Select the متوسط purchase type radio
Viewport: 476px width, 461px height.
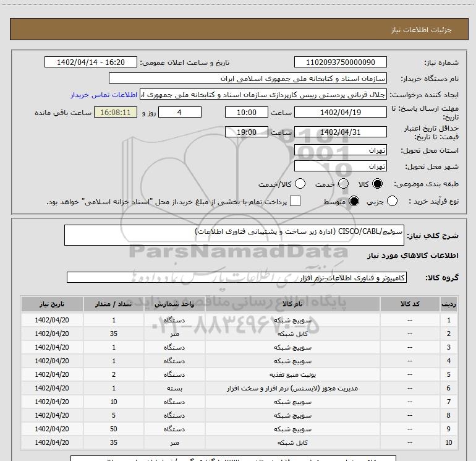coord(354,201)
